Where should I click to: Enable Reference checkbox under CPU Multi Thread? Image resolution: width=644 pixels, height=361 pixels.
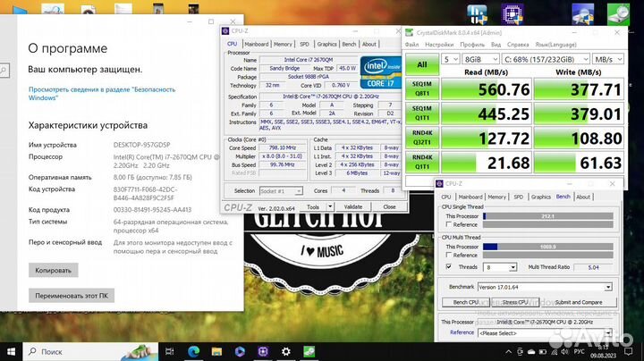coord(448,255)
